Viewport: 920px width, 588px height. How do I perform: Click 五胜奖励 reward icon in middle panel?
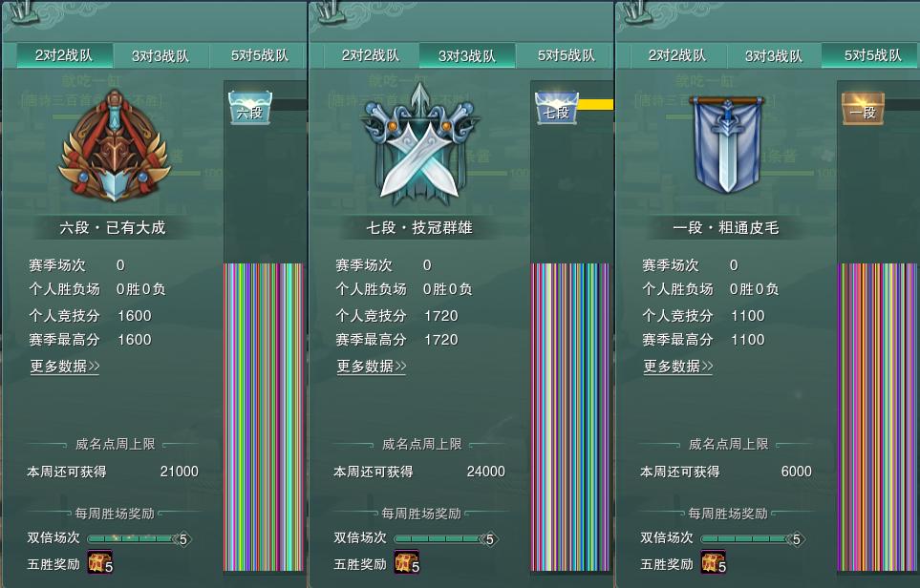(407, 562)
